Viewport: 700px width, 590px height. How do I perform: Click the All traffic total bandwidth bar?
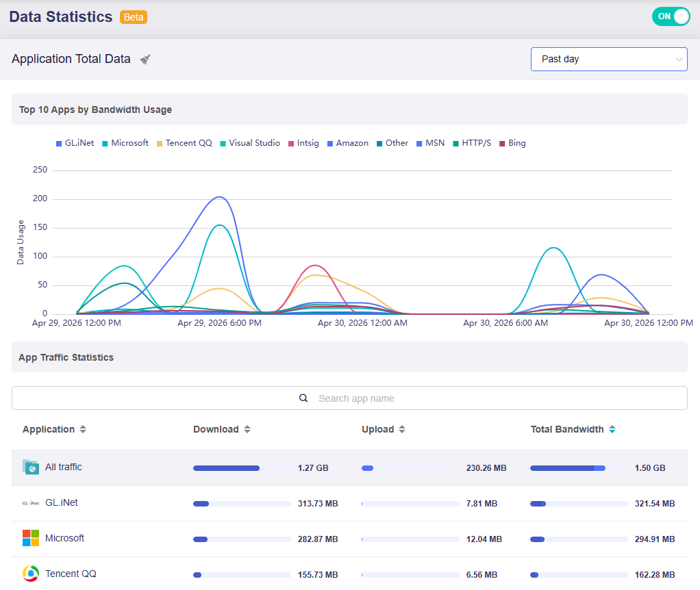[x=579, y=468]
